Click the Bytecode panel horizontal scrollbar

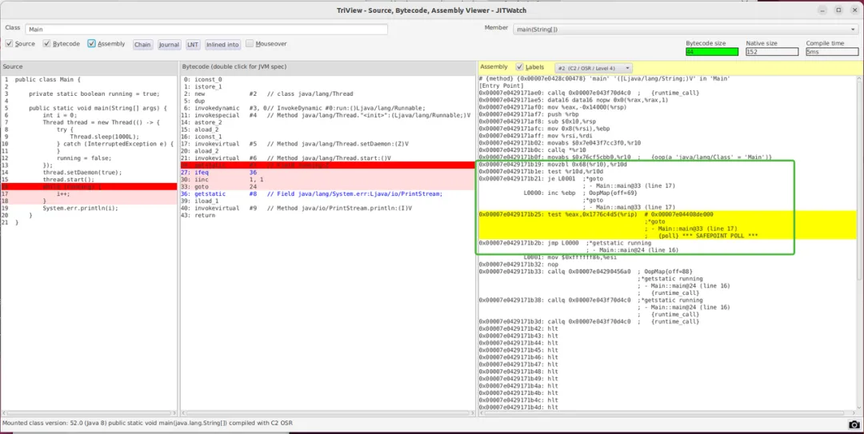tap(327, 413)
